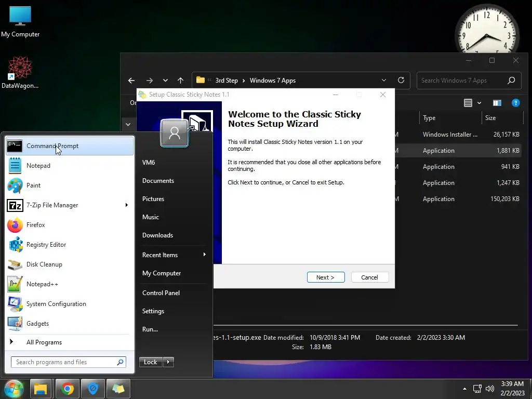
Task: Select the 941 KB application row
Action: 459,167
